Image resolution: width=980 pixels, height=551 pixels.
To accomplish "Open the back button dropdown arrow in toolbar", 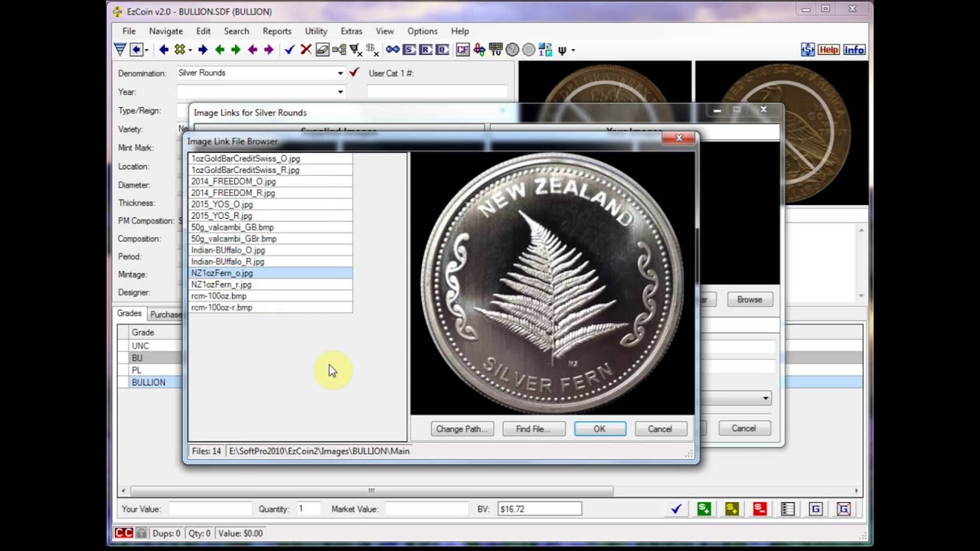I will coord(146,50).
